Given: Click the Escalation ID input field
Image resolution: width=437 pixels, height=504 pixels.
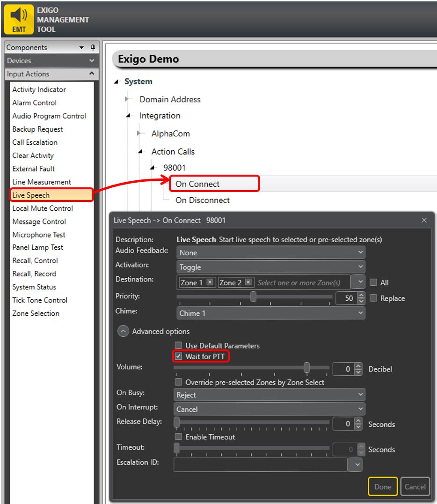Looking at the screenshot, I should [261, 465].
